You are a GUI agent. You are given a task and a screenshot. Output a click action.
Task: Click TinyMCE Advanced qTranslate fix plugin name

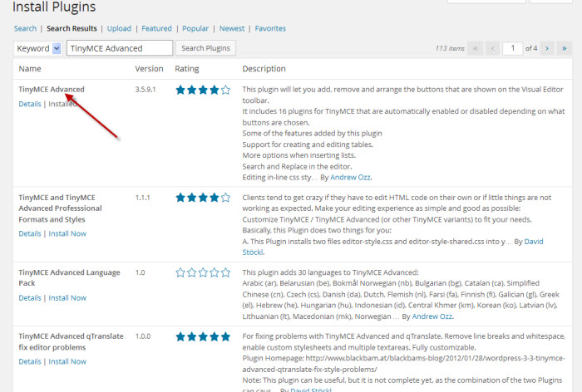click(71, 341)
